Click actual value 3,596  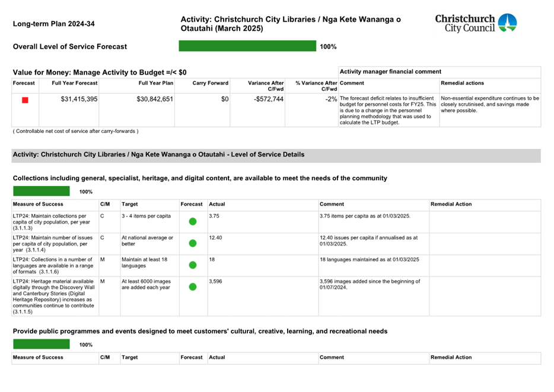click(x=215, y=282)
